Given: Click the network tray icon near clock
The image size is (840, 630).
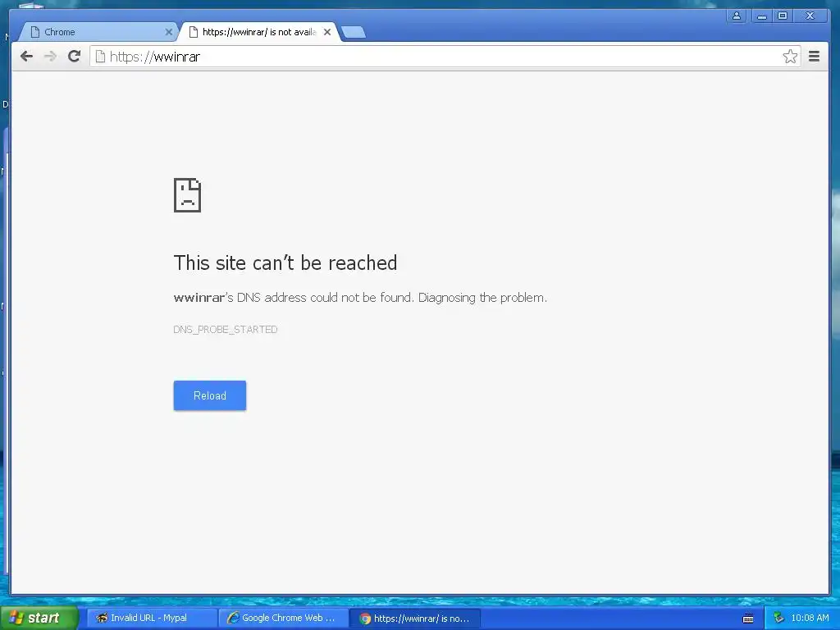Looking at the screenshot, I should [x=778, y=619].
